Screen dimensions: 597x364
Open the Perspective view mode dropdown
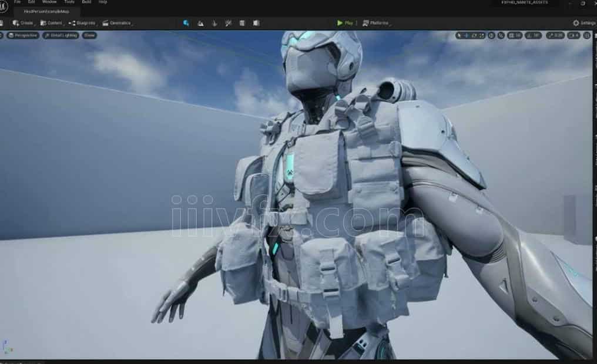point(24,35)
